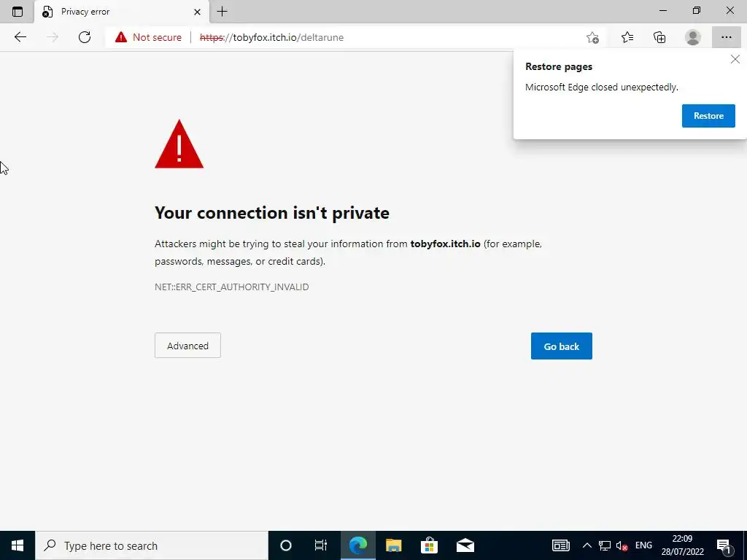Open the Action Center notifications icon
This screenshot has height=560, width=747.
tap(724, 545)
